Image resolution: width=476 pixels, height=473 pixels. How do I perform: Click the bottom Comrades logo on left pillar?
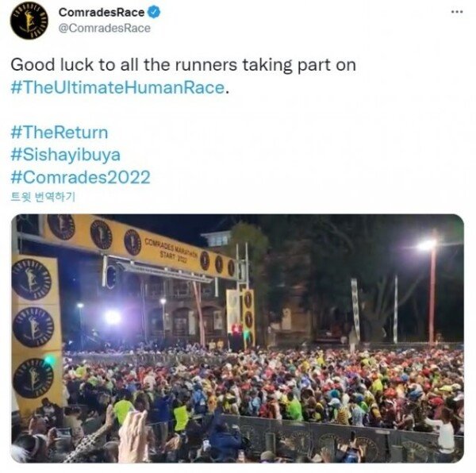pyautogui.click(x=33, y=378)
